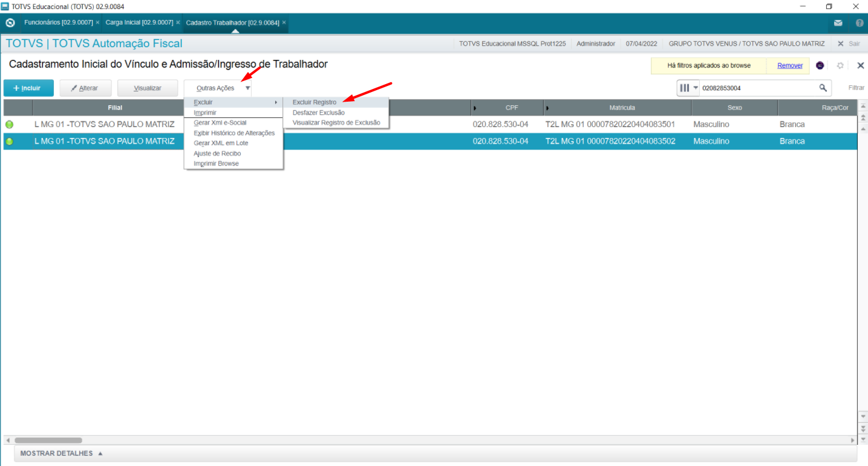The width and height of the screenshot is (868, 466).
Task: Open the mail envelope icon in the top bar
Action: [x=838, y=23]
